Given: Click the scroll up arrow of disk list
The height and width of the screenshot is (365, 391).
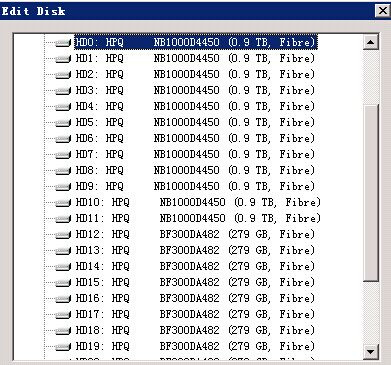Looking at the screenshot, I should (371, 42).
